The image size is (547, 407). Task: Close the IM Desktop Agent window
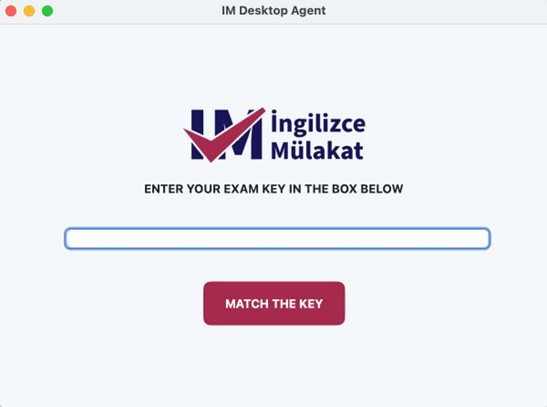(x=11, y=11)
